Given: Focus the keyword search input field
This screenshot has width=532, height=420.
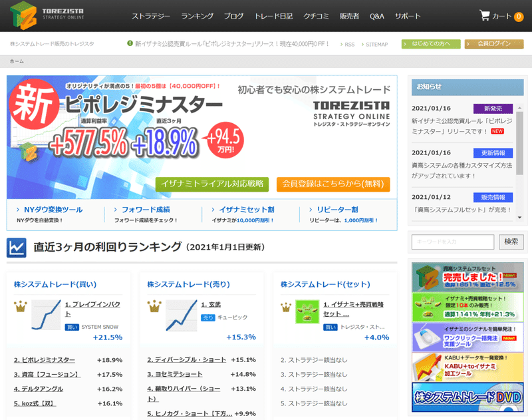Looking at the screenshot, I should click(x=453, y=242).
